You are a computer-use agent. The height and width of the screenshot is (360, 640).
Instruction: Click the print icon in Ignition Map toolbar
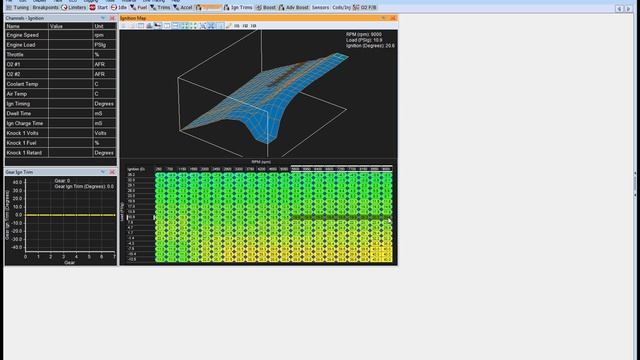[x=149, y=26]
